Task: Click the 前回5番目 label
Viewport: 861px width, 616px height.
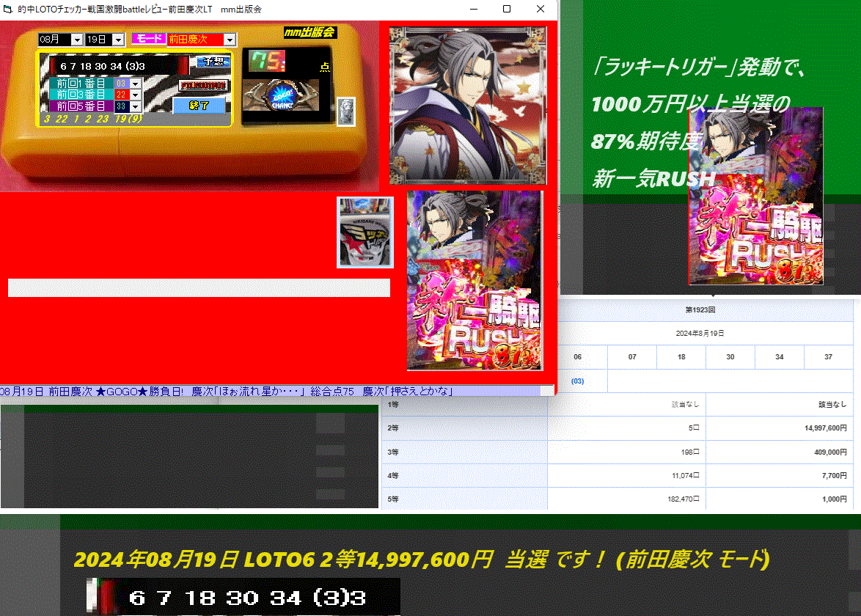Action: [81, 106]
